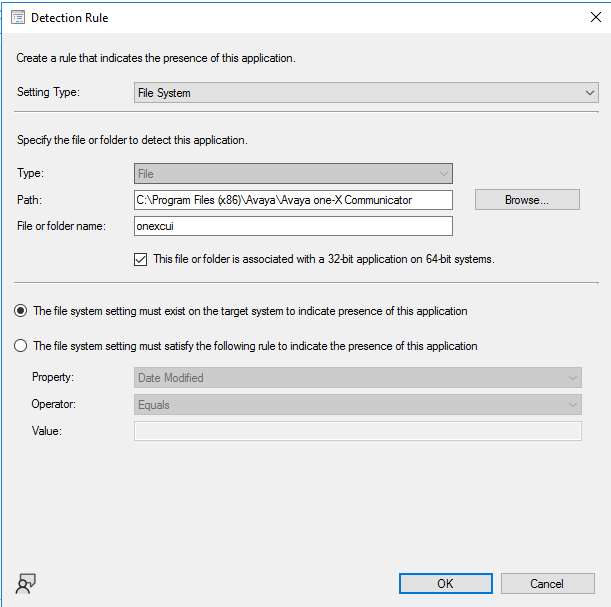Open the Type dropdown showing File
This screenshot has height=607, width=611.
click(293, 174)
